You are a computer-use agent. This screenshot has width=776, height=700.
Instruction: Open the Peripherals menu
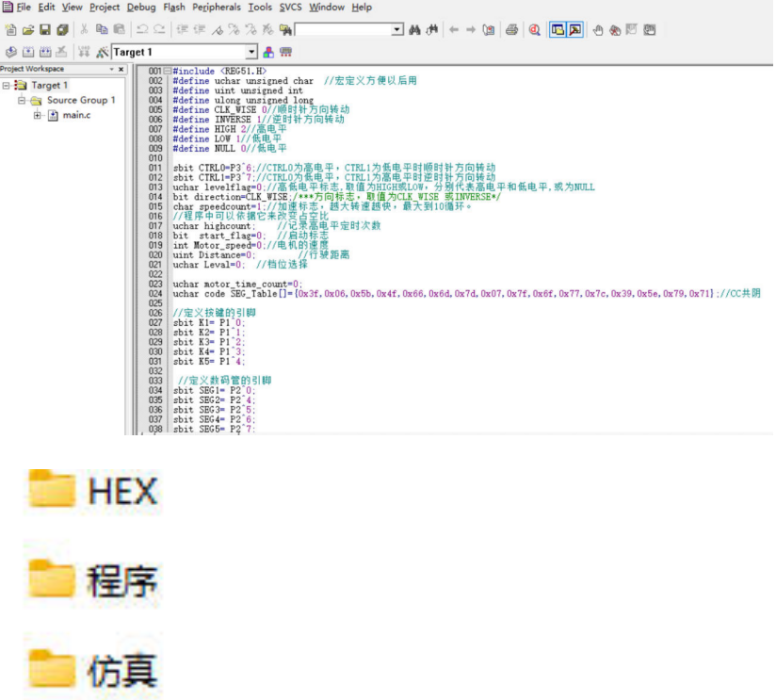pyautogui.click(x=217, y=7)
